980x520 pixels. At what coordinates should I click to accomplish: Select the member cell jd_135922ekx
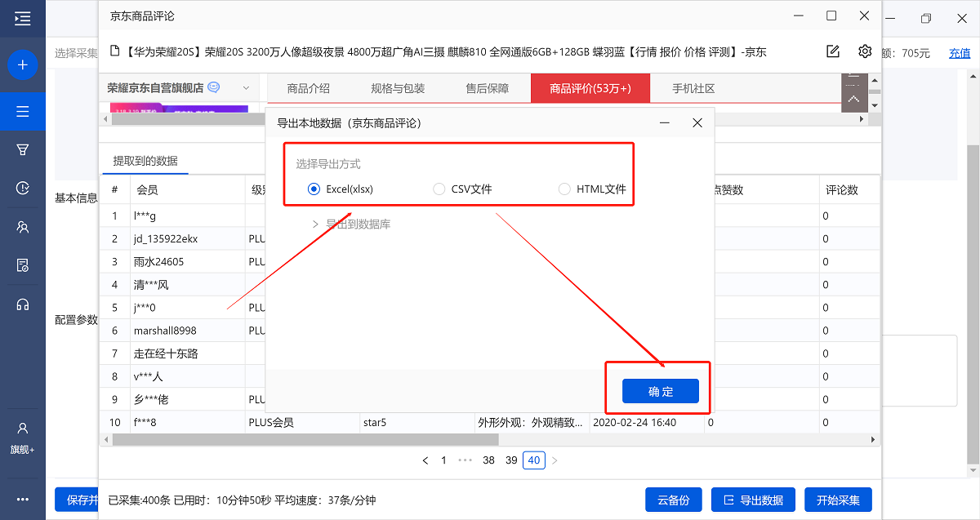tap(187, 239)
